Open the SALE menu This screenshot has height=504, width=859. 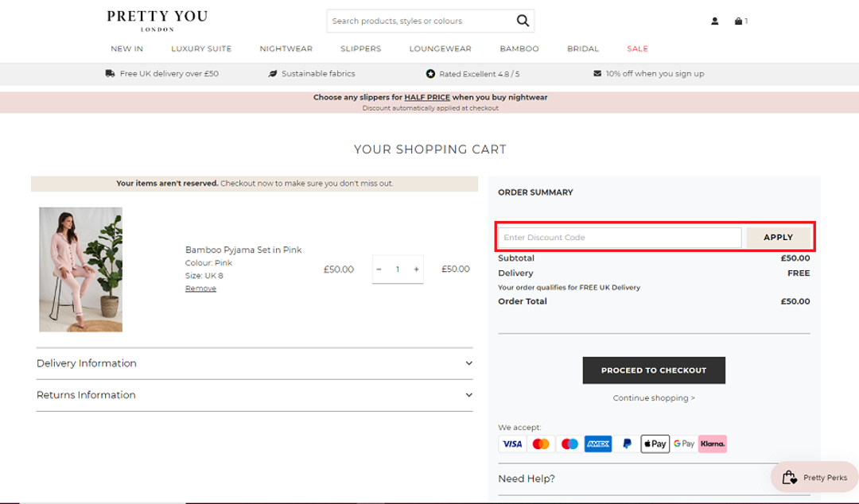pyautogui.click(x=637, y=48)
